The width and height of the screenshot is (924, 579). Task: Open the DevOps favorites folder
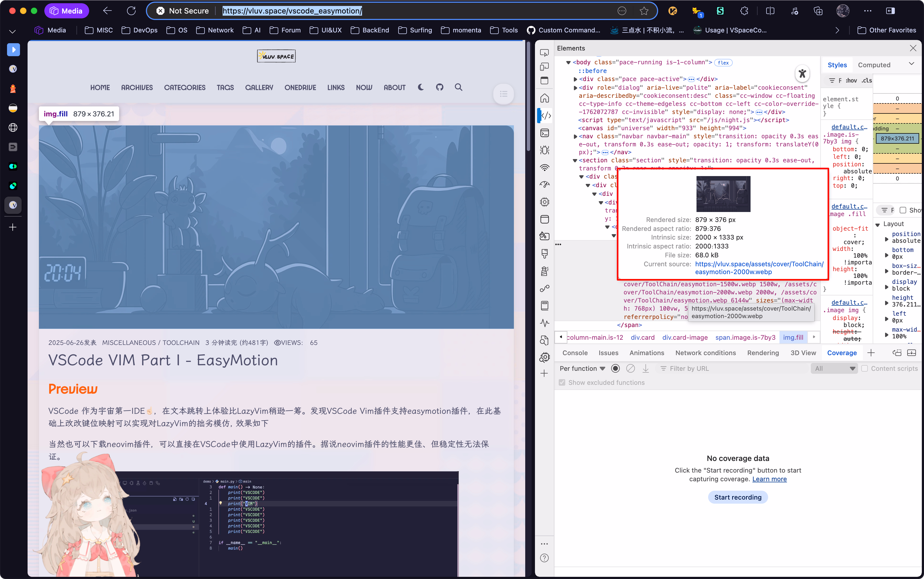[139, 30]
